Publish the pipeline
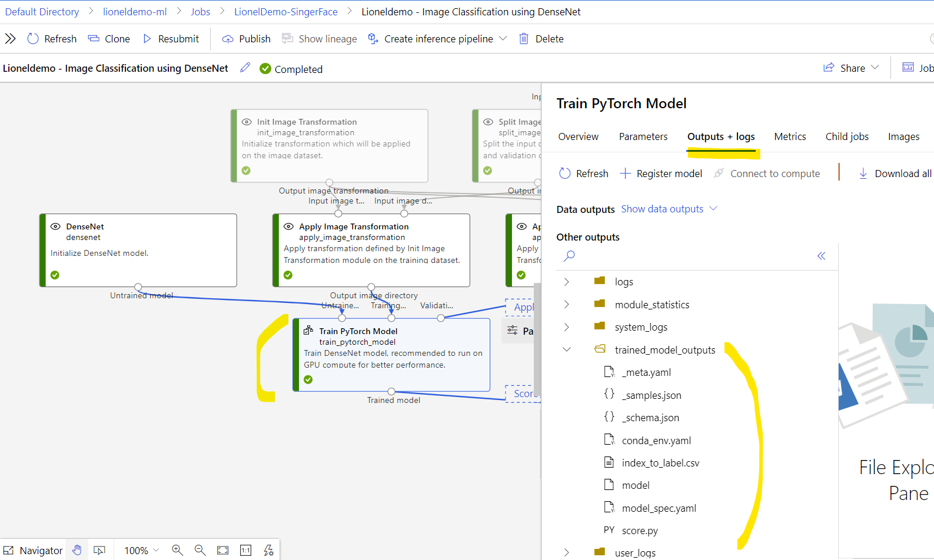The height and width of the screenshot is (560, 934). [x=246, y=39]
